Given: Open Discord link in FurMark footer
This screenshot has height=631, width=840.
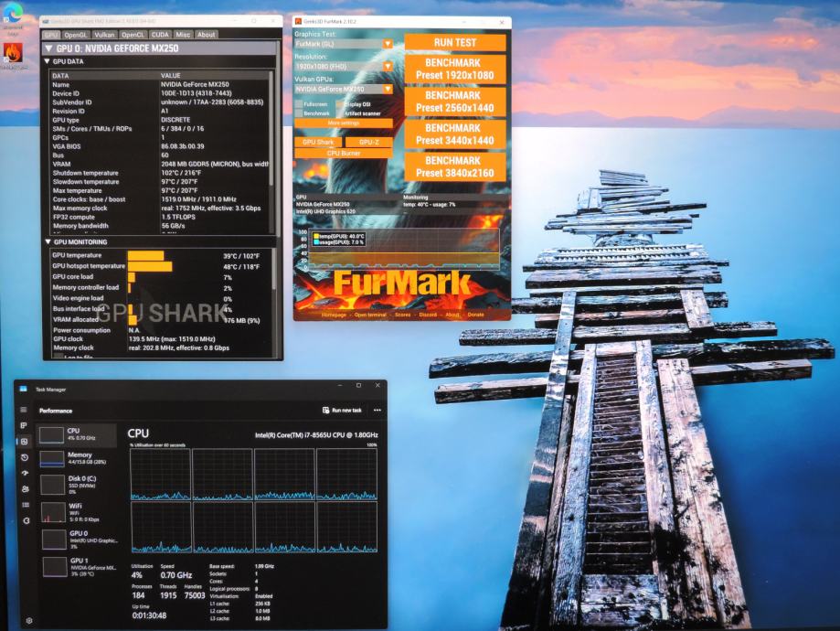Looking at the screenshot, I should click(428, 315).
